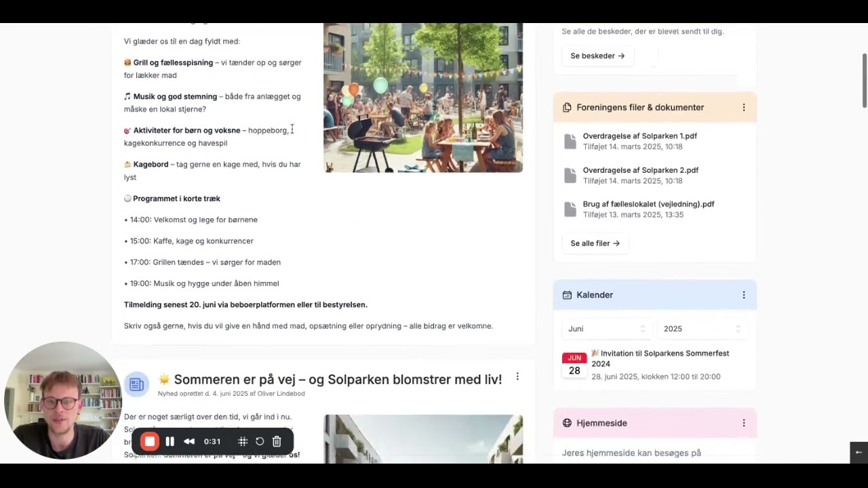The height and width of the screenshot is (488, 868).
Task: Click the sentence starting 'Skriv også gerne'
Action: tap(309, 326)
